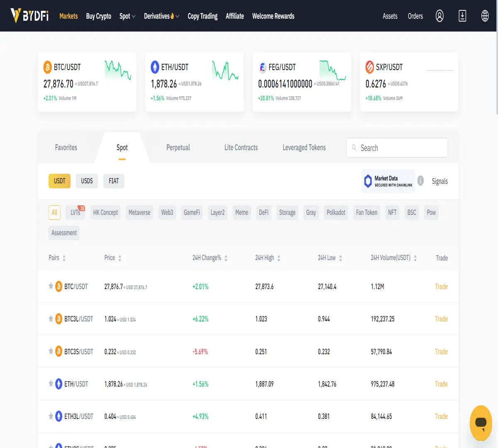
Task: Switch to the Leveraged Tokens tab
Action: [x=304, y=148]
